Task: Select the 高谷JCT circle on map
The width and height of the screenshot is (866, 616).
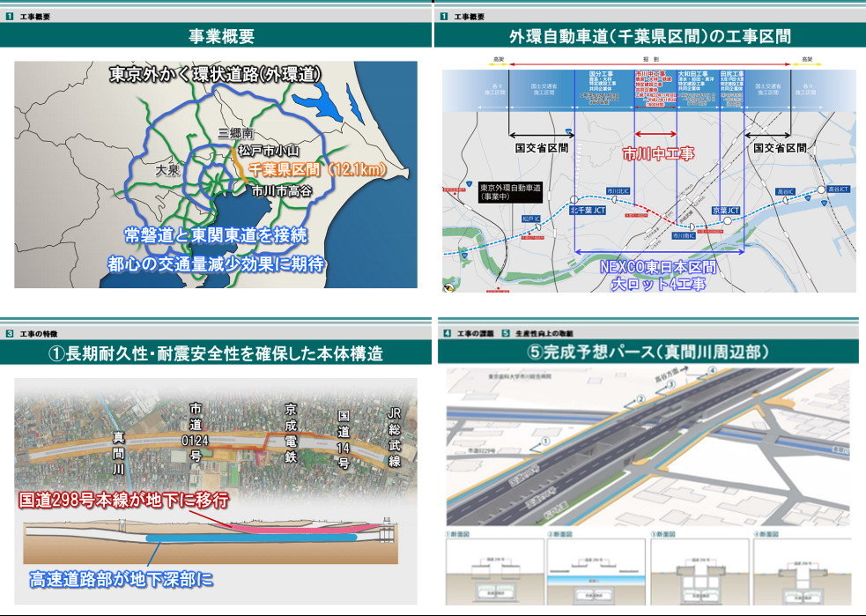Action: click(821, 189)
